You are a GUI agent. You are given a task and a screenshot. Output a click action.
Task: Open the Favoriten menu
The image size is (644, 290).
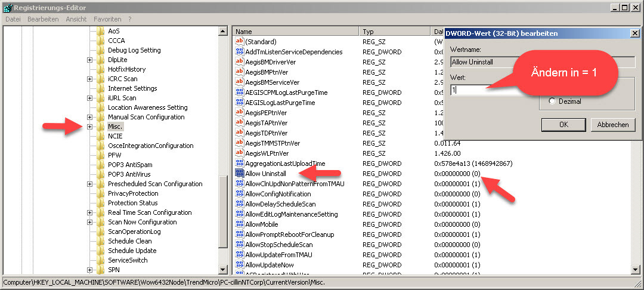point(107,19)
